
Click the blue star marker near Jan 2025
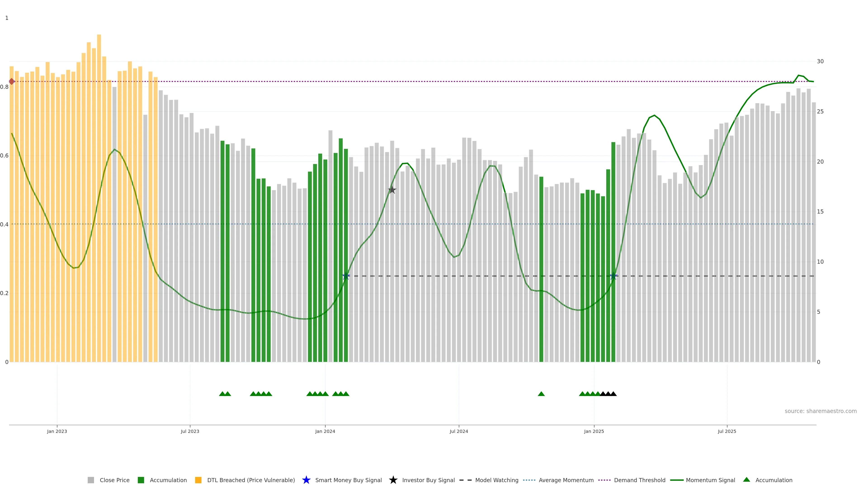coord(613,276)
